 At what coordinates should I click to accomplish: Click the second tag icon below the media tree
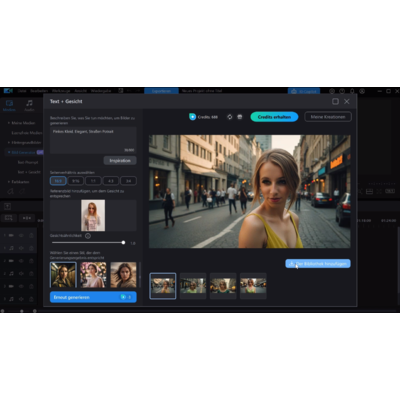point(22,191)
